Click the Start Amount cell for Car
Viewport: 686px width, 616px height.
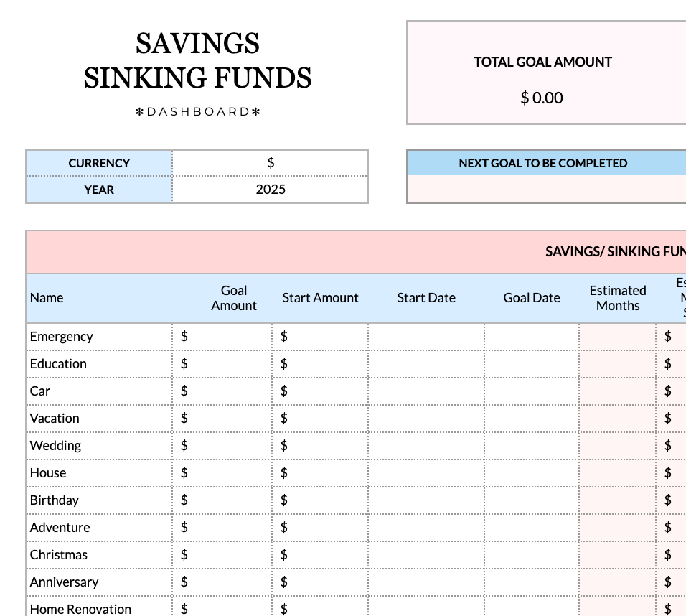point(320,391)
